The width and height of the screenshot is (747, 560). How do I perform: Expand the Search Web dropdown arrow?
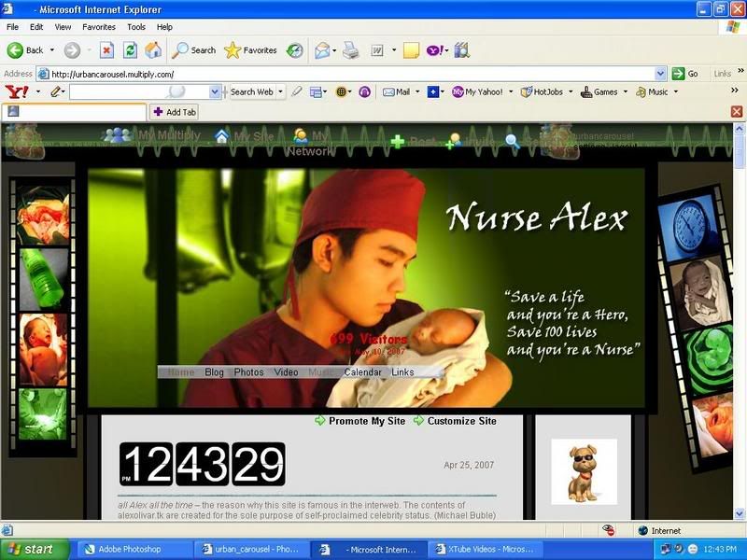click(281, 91)
